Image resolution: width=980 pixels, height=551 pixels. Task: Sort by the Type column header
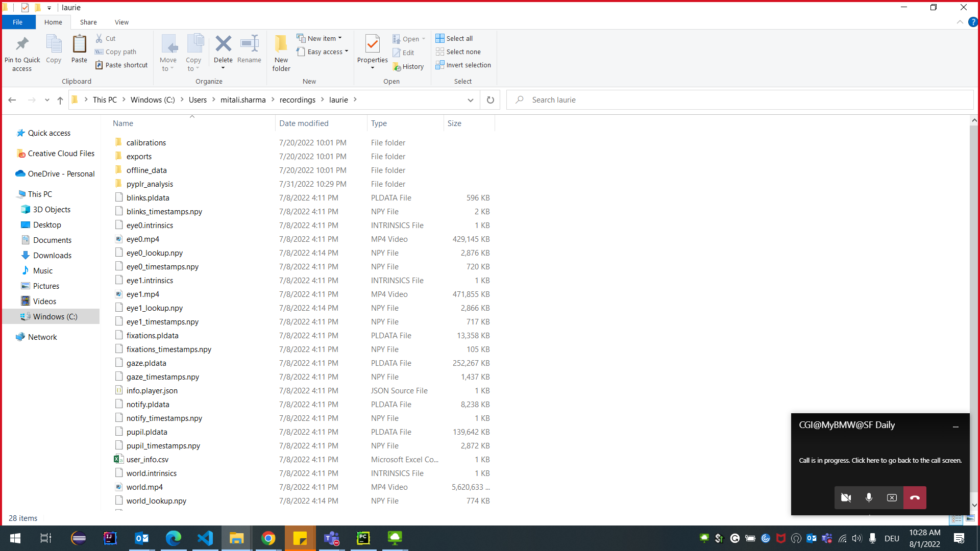[x=405, y=123]
